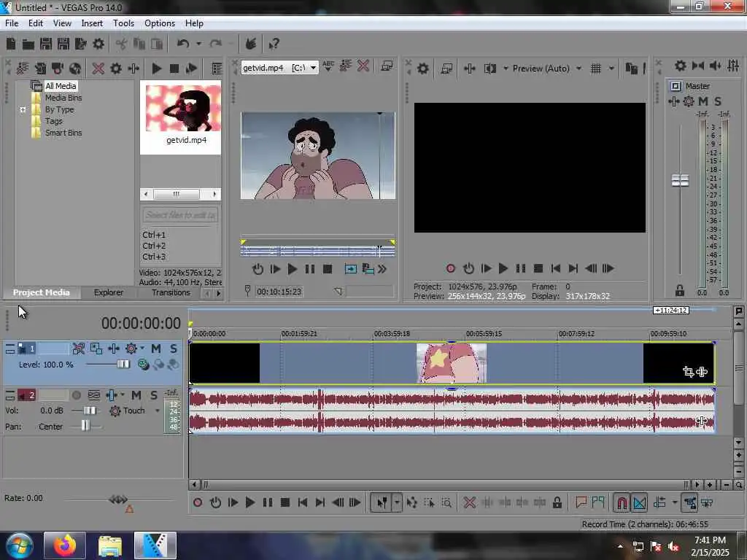Undo the last action

click(x=183, y=44)
